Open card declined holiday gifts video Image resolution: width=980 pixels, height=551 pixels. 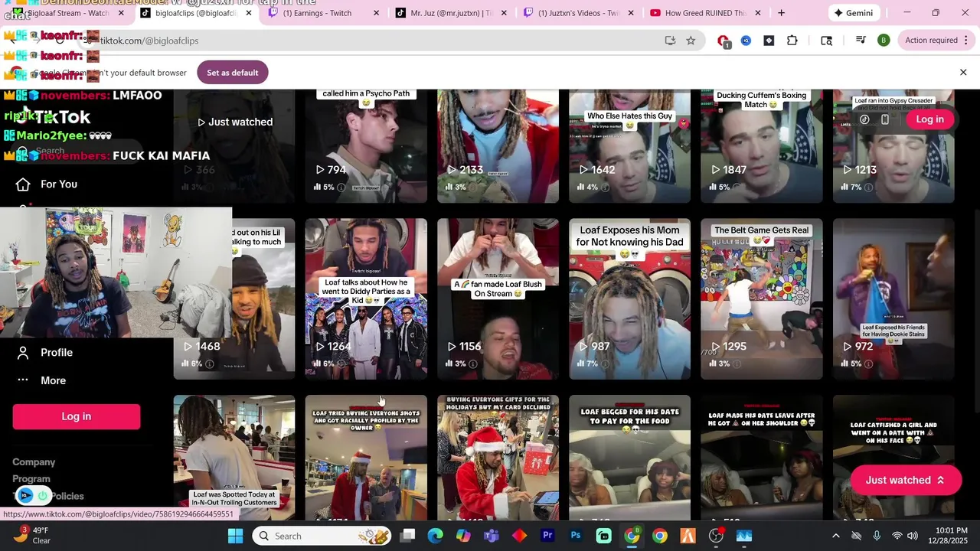(498, 458)
